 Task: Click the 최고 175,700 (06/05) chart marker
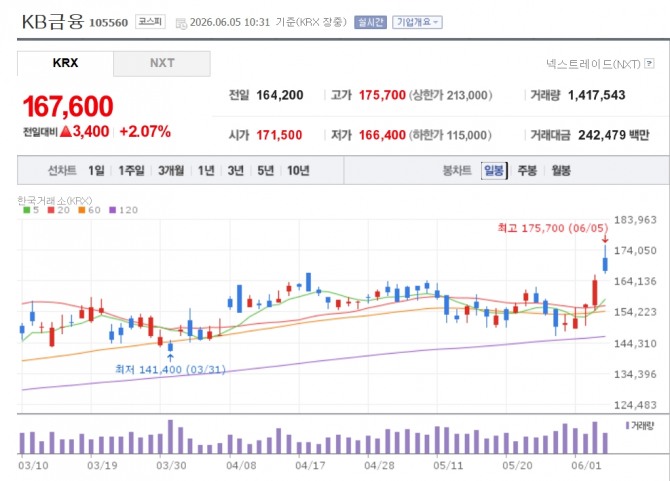point(552,228)
